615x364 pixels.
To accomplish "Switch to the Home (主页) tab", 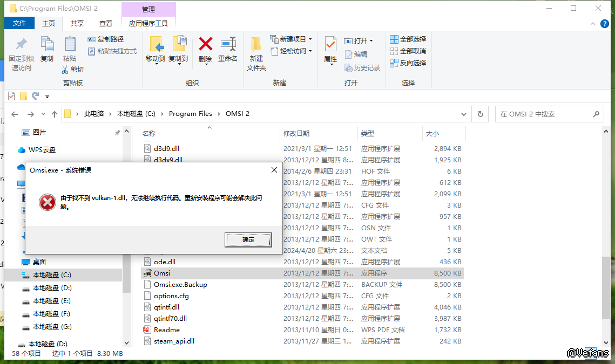I will pyautogui.click(x=49, y=24).
